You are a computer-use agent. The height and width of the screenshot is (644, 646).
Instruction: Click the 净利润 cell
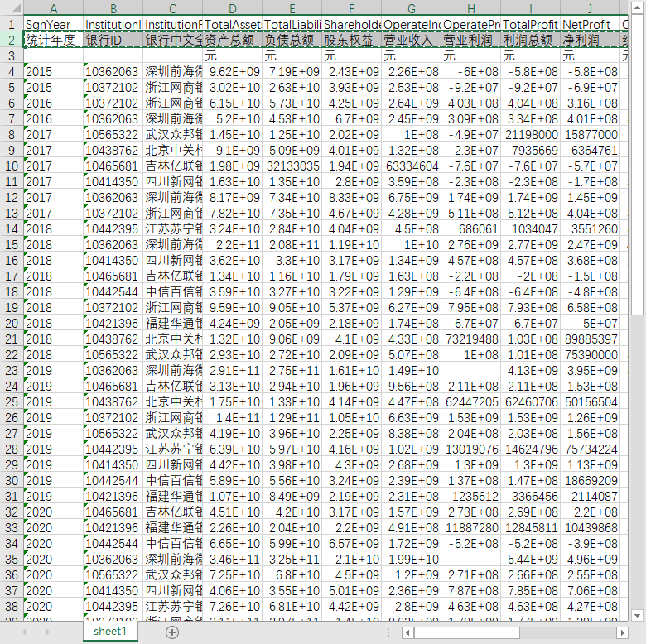(591, 40)
